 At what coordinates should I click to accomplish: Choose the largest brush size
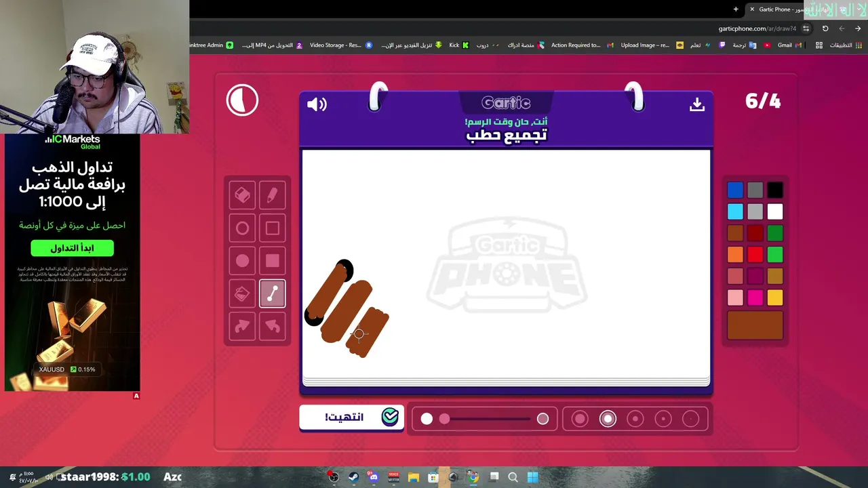(580, 419)
